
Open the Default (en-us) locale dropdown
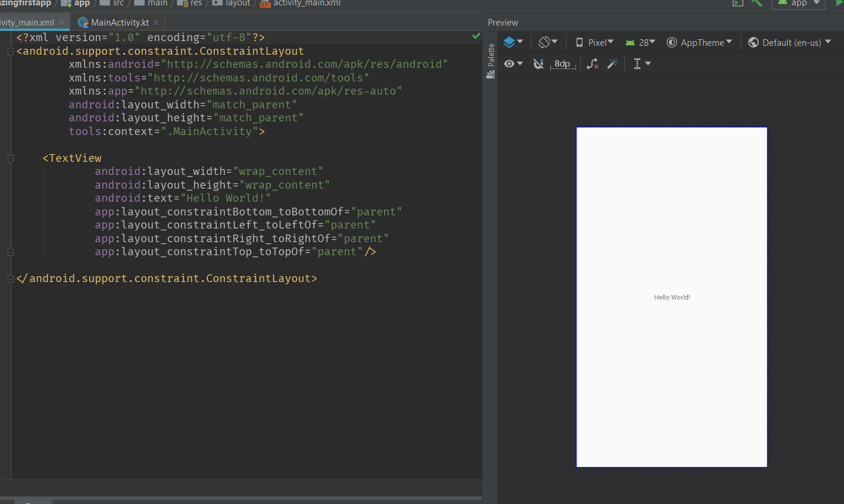click(x=790, y=42)
